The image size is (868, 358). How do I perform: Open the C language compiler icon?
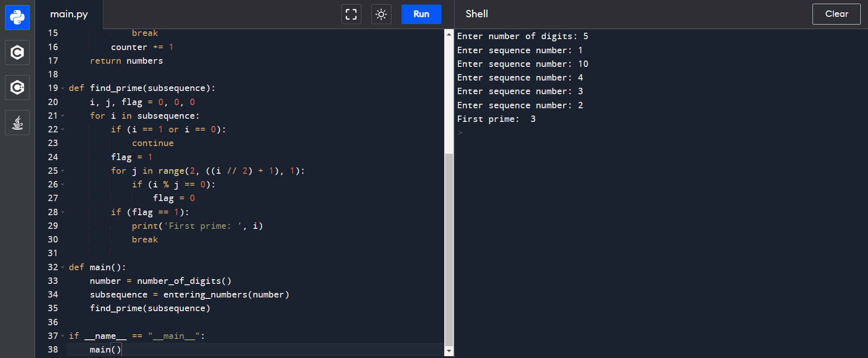17,52
